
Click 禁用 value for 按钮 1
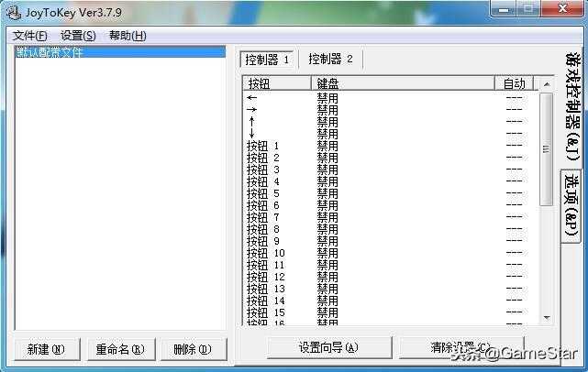point(327,146)
